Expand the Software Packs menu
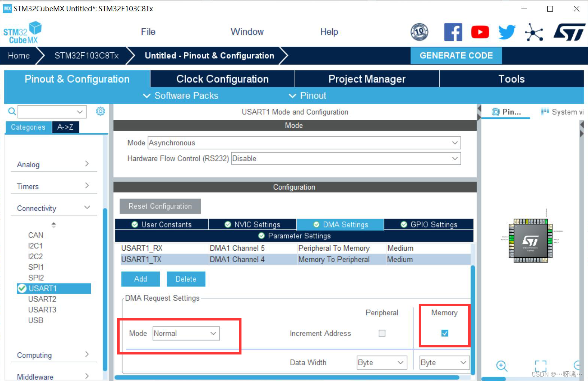The height and width of the screenshot is (381, 588). point(181,96)
